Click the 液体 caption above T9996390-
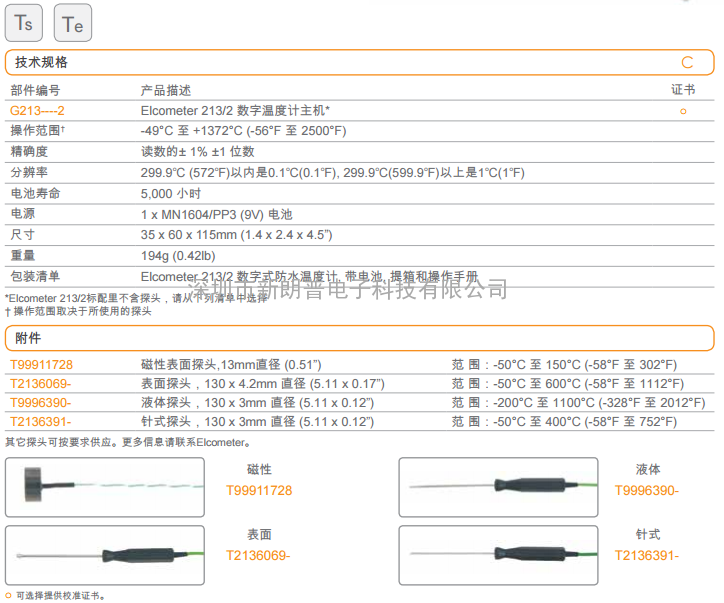This screenshot has width=724, height=603. coord(648,470)
